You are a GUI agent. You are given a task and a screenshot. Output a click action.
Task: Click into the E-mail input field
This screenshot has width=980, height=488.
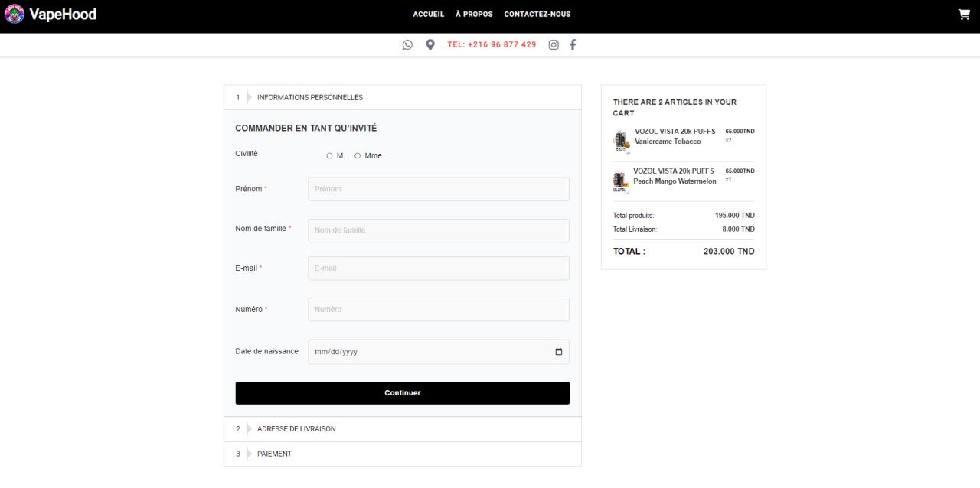(438, 268)
